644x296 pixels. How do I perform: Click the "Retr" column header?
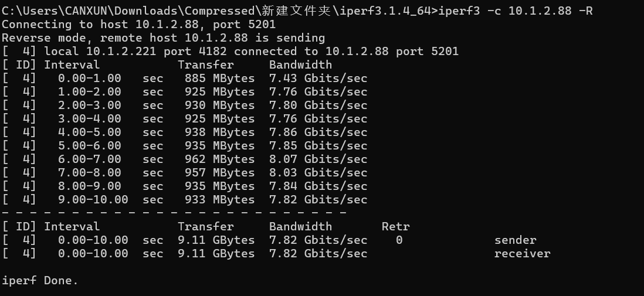click(395, 227)
